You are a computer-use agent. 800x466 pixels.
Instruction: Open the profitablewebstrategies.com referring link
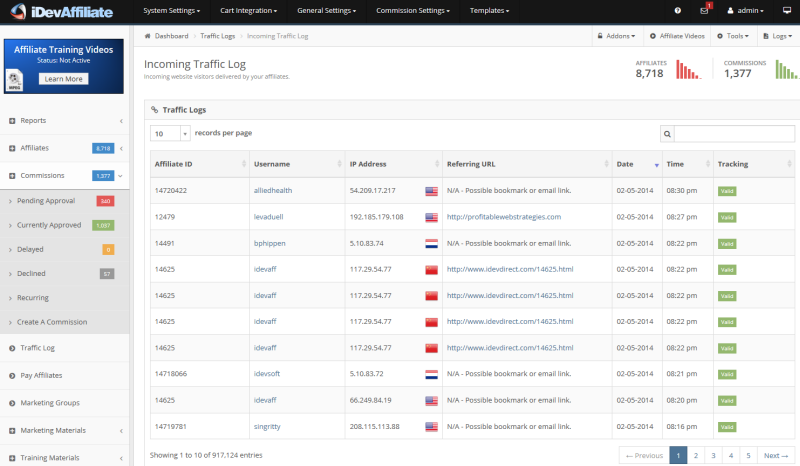coord(504,217)
